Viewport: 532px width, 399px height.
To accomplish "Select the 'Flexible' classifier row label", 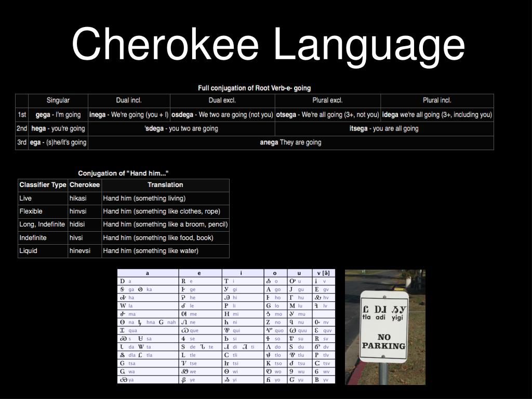I will pos(43,211).
